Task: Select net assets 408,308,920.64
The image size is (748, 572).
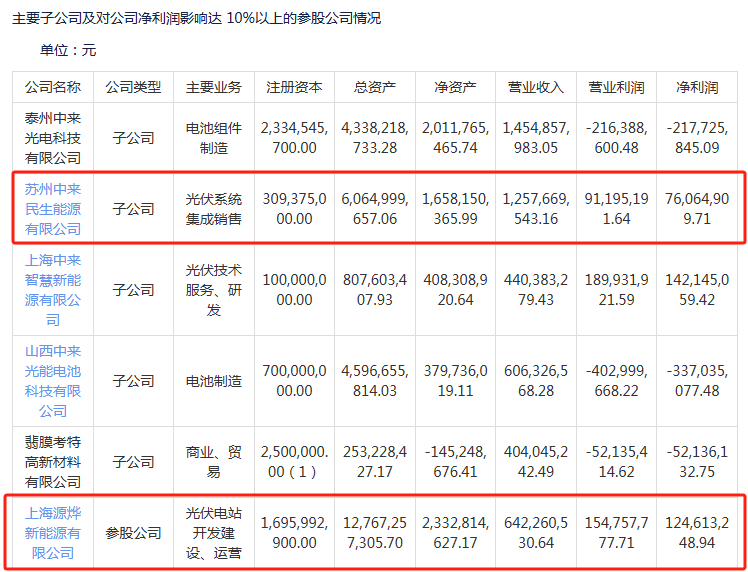Action: [x=456, y=290]
